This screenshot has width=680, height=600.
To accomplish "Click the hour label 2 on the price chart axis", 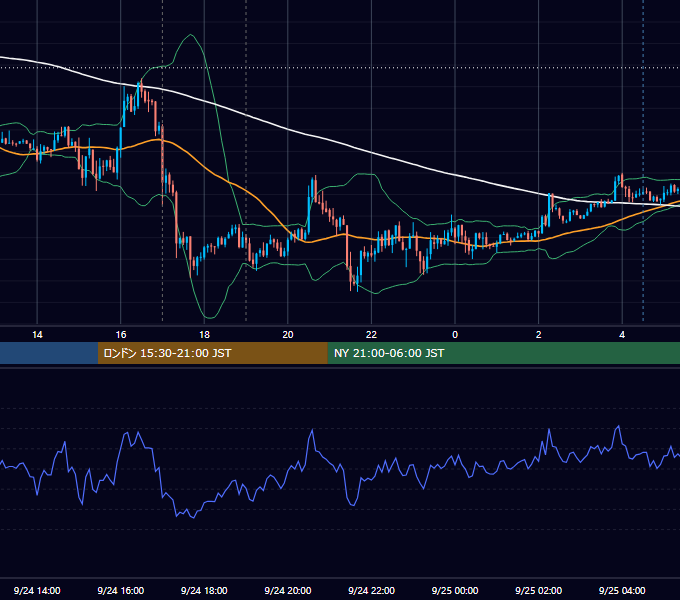I will point(539,335).
